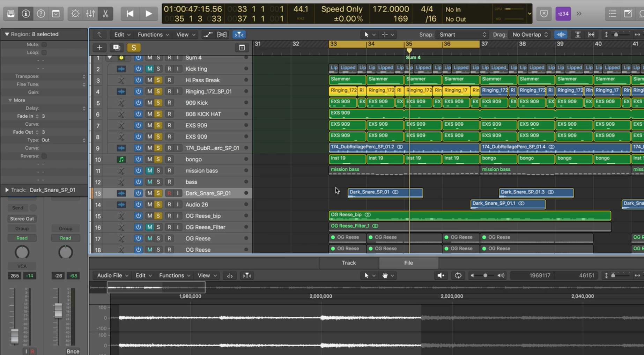Toggle the Flex bowtie icon
The height and width of the screenshot is (355, 644).
click(222, 35)
